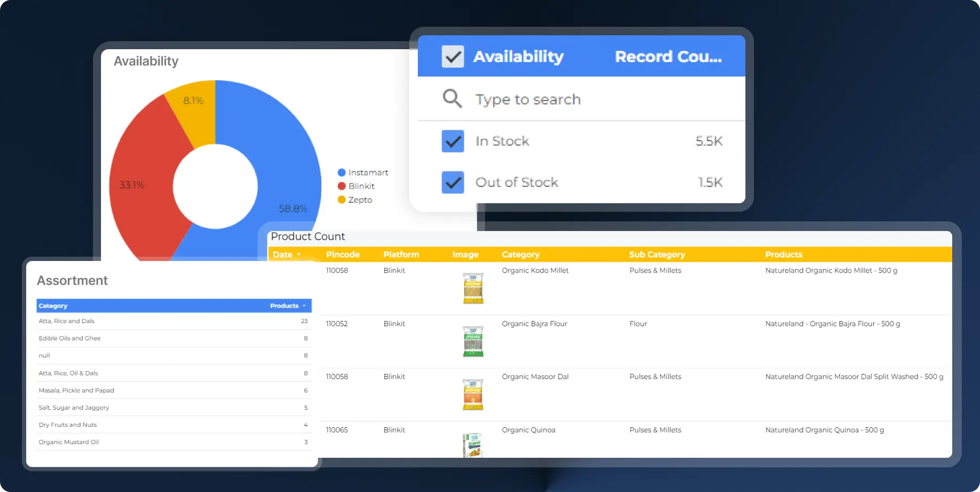Open the Organic Bajra Flour product thumbnail

coord(473,342)
